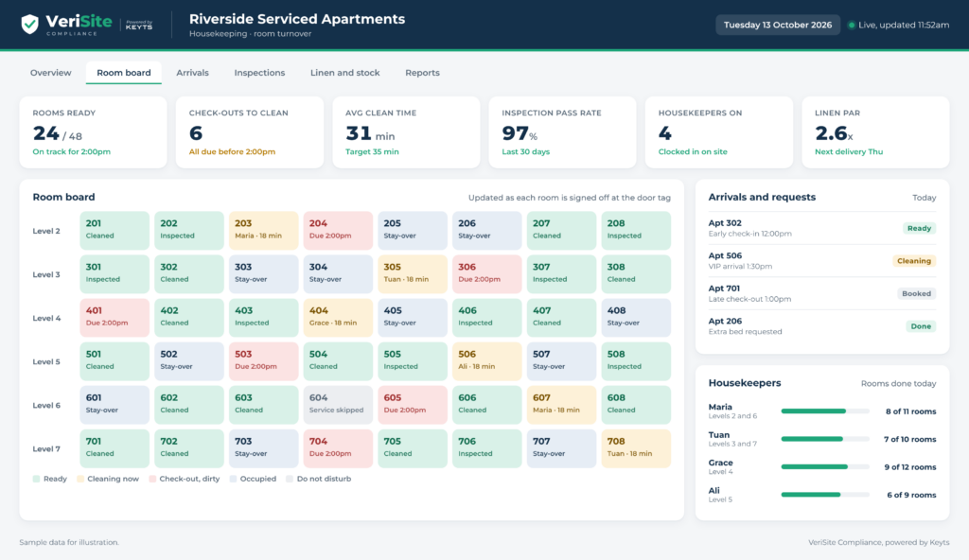Open the Inspection Pass Rate card
The image size is (969, 560).
[x=562, y=132]
